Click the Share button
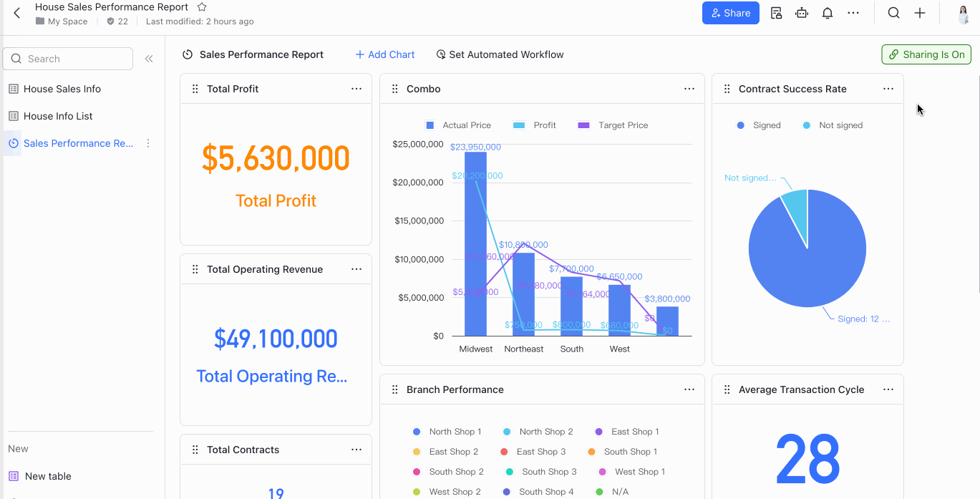The height and width of the screenshot is (499, 980). pyautogui.click(x=730, y=12)
